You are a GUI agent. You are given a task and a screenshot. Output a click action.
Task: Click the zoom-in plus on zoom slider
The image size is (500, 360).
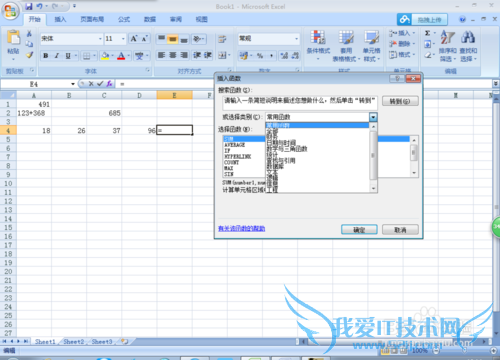(x=494, y=351)
